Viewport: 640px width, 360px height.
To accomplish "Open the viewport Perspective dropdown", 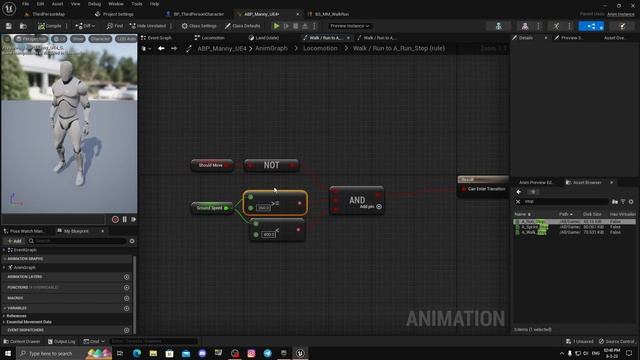I will point(31,39).
